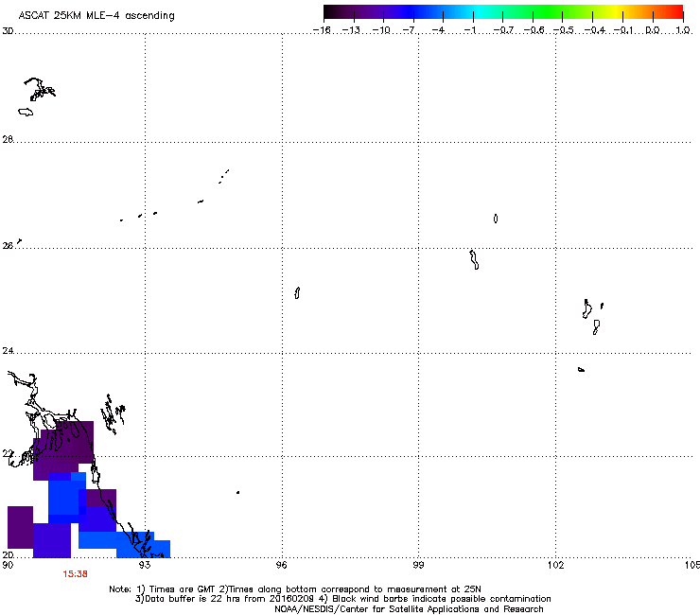This screenshot has height=615, width=700.
Task: Click the note 'Times are GMT'
Action: 183,589
